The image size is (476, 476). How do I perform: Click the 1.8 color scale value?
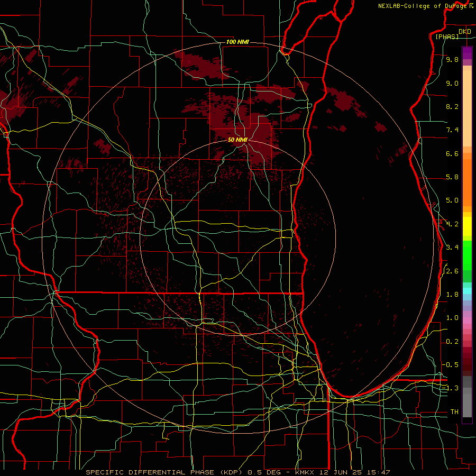[452, 295]
